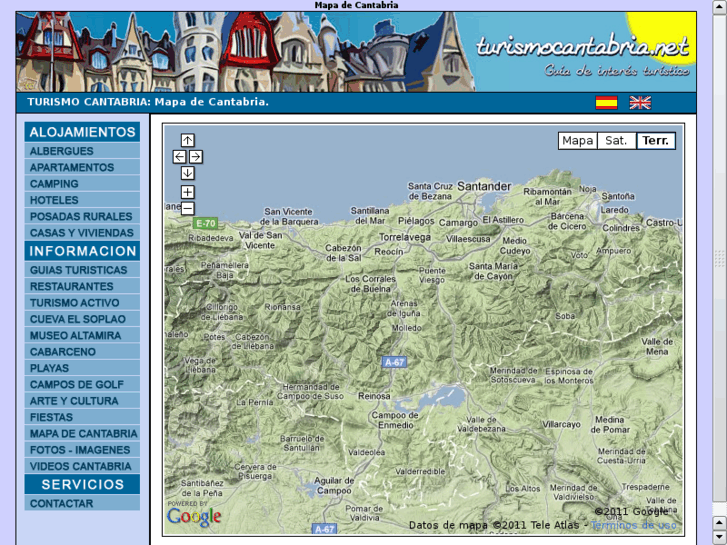This screenshot has width=727, height=545.
Task: Open the HOTELES menu item
Action: [82, 200]
